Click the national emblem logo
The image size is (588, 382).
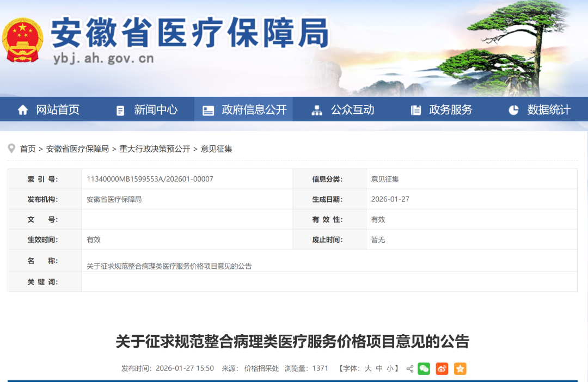click(x=23, y=40)
